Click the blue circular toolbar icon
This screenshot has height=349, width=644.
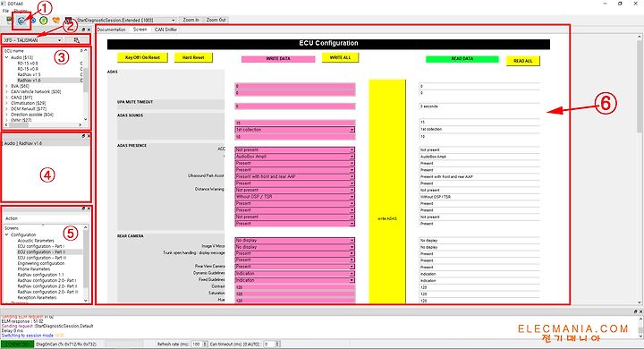click(33, 21)
